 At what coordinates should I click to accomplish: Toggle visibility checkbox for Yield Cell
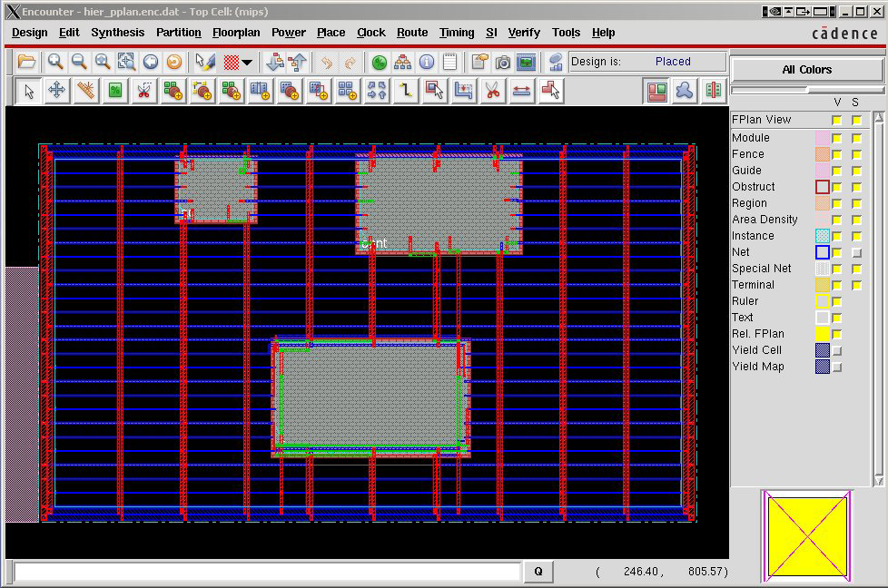pos(837,350)
